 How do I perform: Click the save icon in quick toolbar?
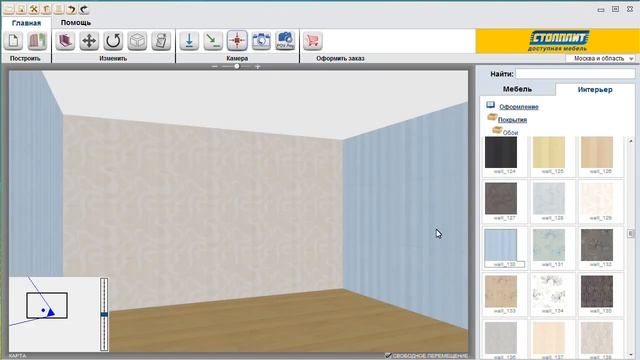click(22, 9)
